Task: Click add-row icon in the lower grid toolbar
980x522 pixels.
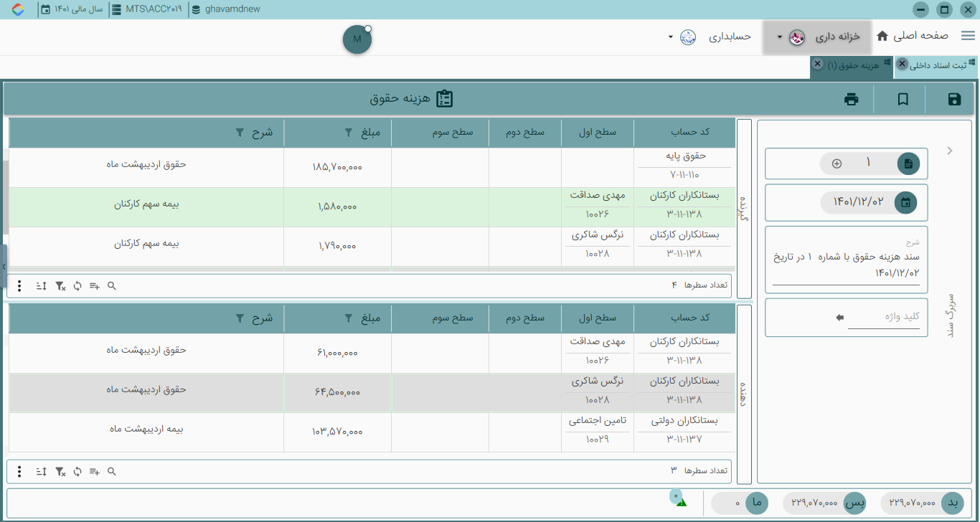Action: [95, 471]
